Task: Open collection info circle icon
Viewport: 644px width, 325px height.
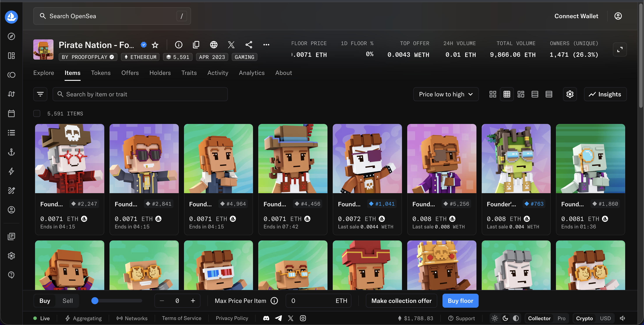Action: click(179, 45)
